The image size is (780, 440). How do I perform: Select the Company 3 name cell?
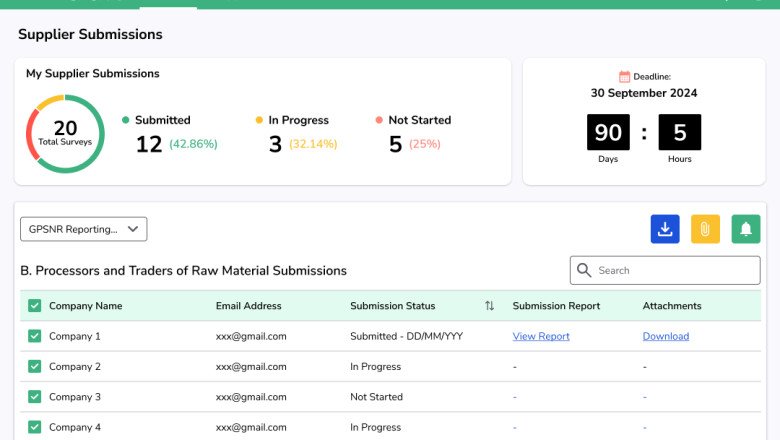pos(75,397)
